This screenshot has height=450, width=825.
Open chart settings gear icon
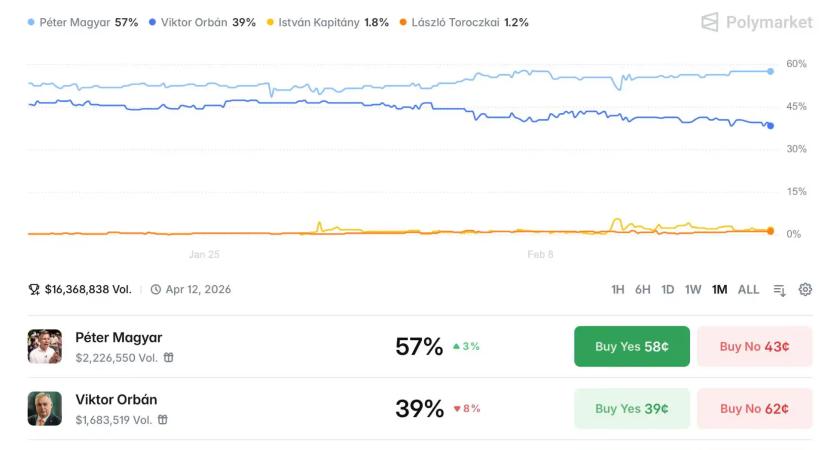[x=805, y=290]
